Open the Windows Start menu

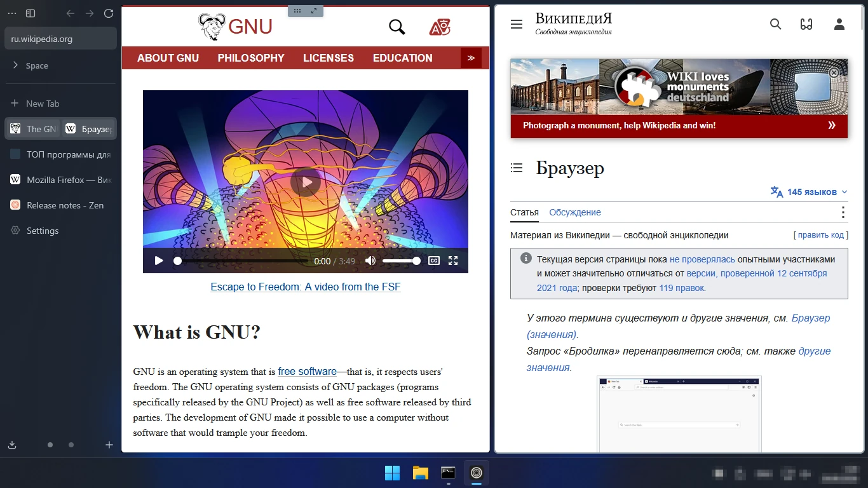point(393,473)
